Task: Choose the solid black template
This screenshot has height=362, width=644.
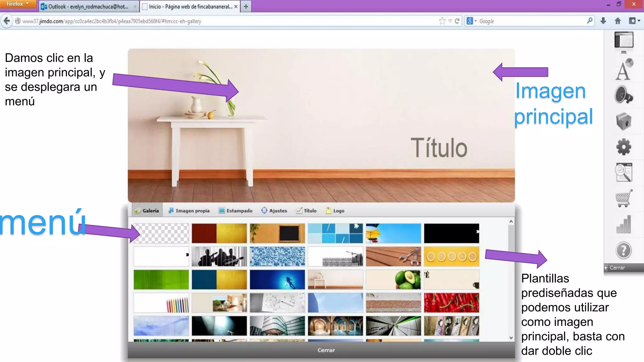Action: pyautogui.click(x=452, y=233)
